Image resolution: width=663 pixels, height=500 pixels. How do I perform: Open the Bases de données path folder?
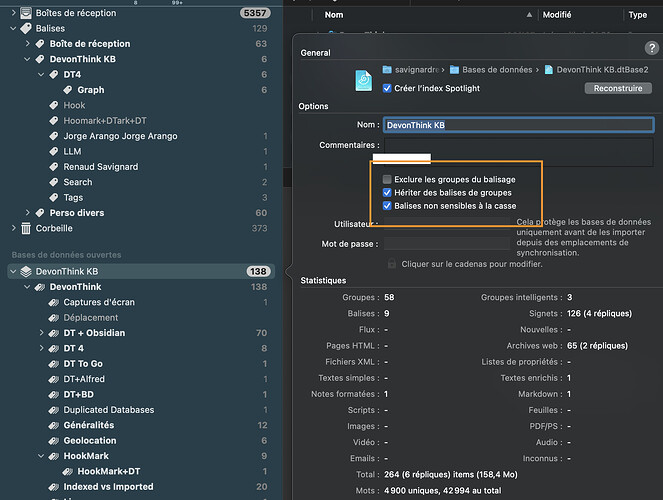click(x=491, y=70)
